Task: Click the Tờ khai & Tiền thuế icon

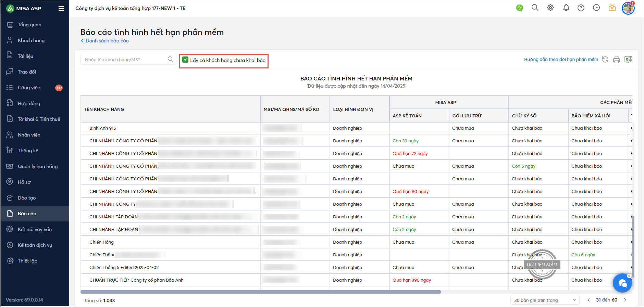Action: coord(10,119)
